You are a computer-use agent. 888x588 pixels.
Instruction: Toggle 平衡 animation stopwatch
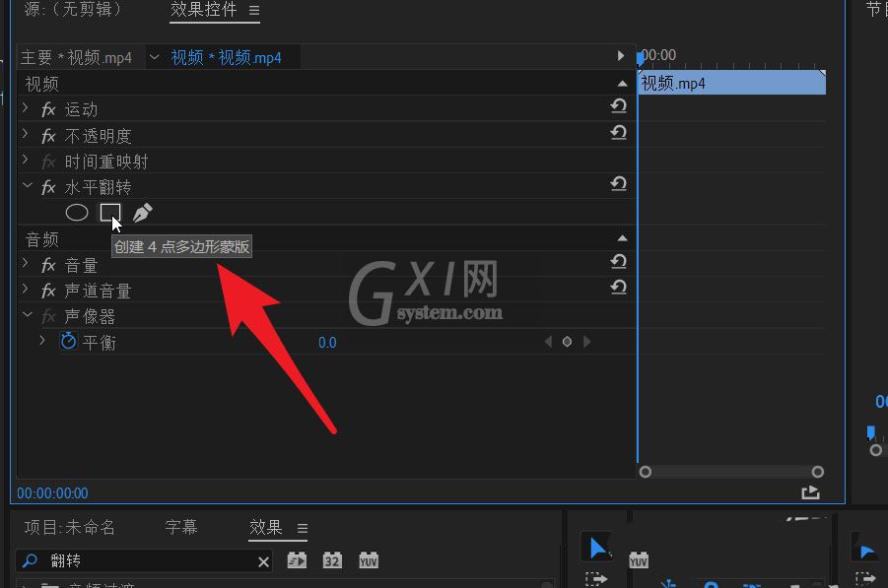pos(69,341)
